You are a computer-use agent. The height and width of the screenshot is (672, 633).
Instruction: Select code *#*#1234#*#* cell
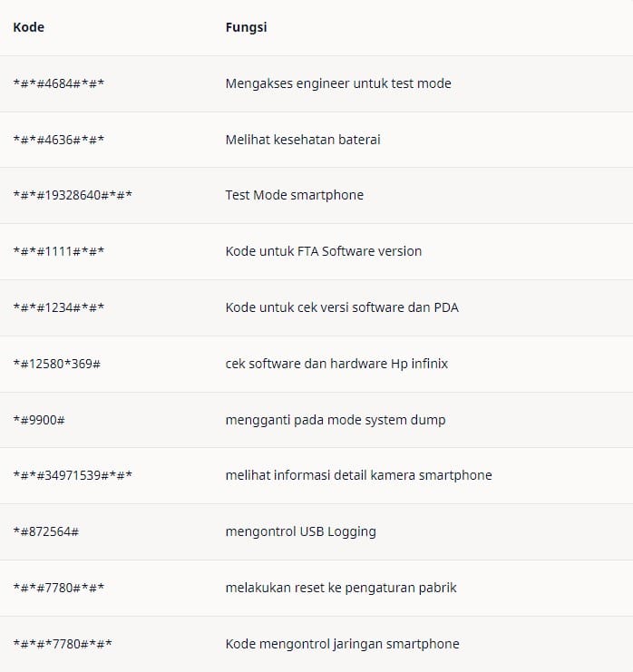pyautogui.click(x=59, y=307)
